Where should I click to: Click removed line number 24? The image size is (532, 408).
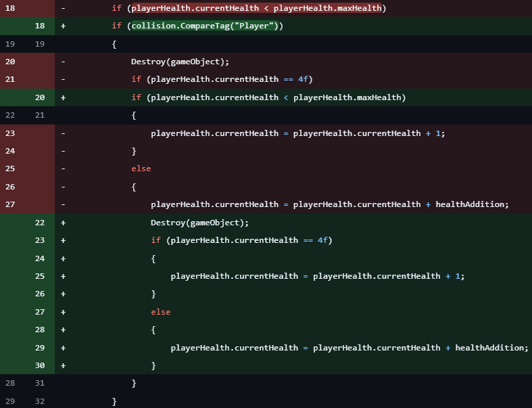pyautogui.click(x=10, y=151)
